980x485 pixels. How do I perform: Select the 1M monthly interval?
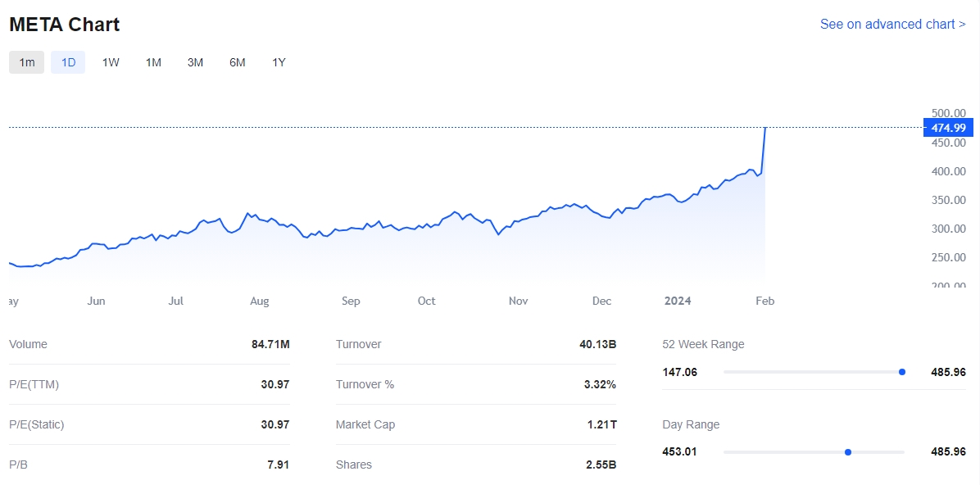[153, 62]
